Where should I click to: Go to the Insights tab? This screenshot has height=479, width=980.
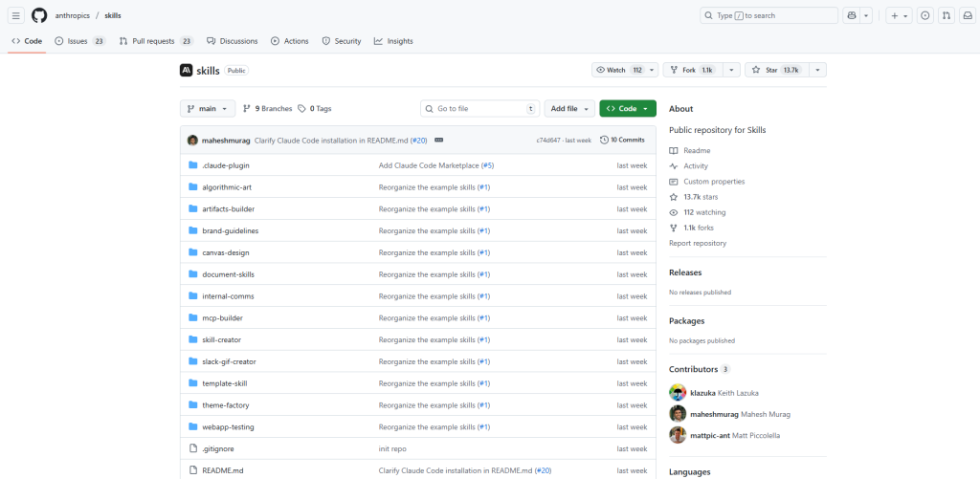[x=393, y=41]
